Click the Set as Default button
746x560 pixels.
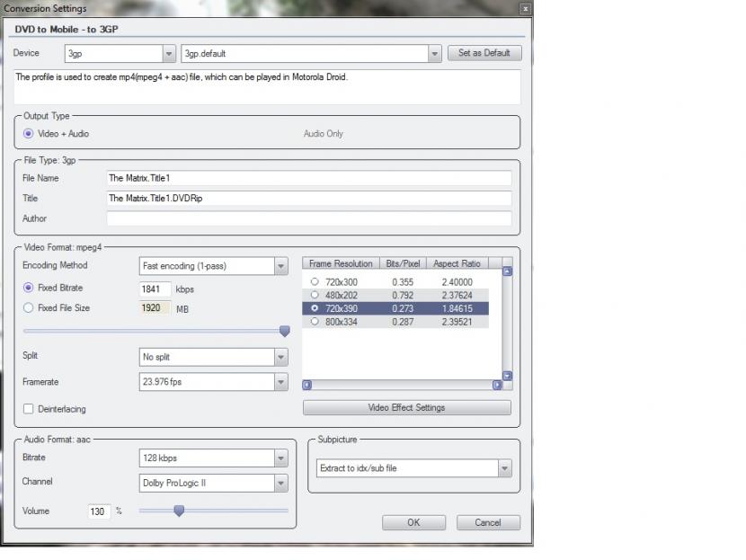click(484, 53)
